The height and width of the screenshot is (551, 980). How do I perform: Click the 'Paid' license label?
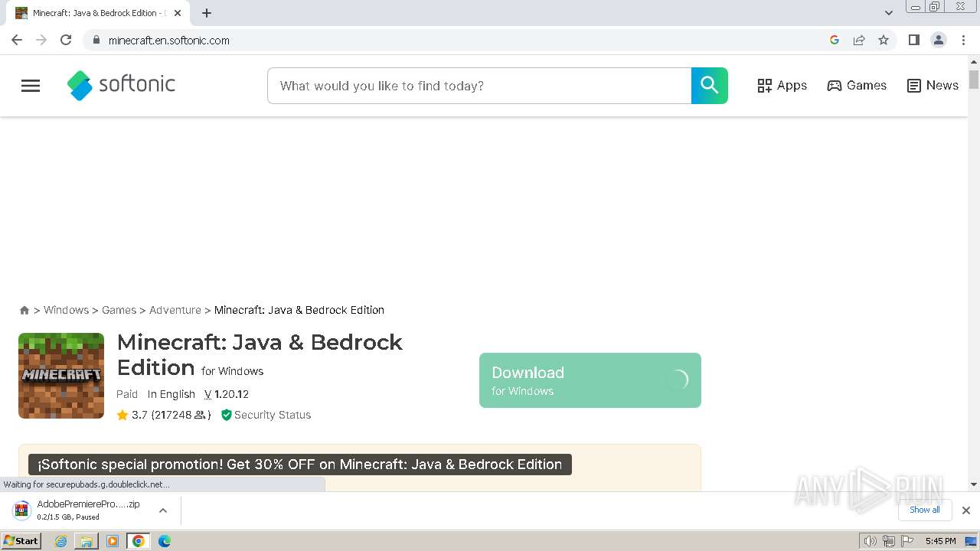(127, 394)
